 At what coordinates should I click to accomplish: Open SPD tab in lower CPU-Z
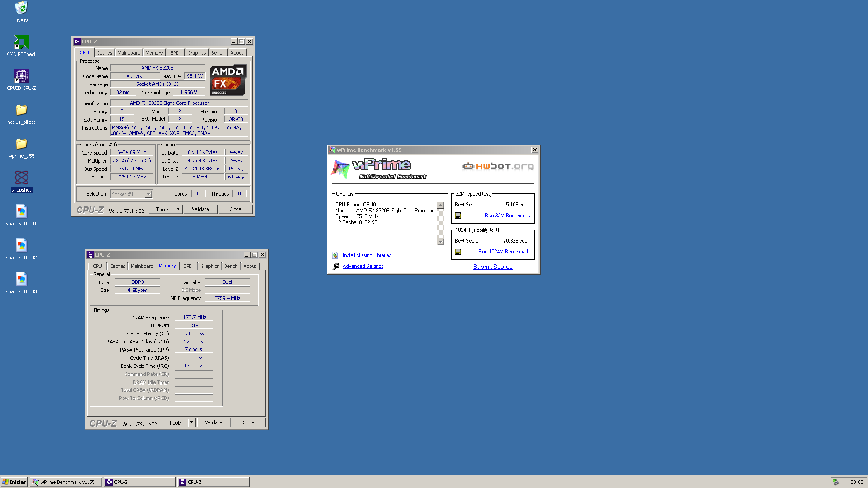pyautogui.click(x=188, y=266)
